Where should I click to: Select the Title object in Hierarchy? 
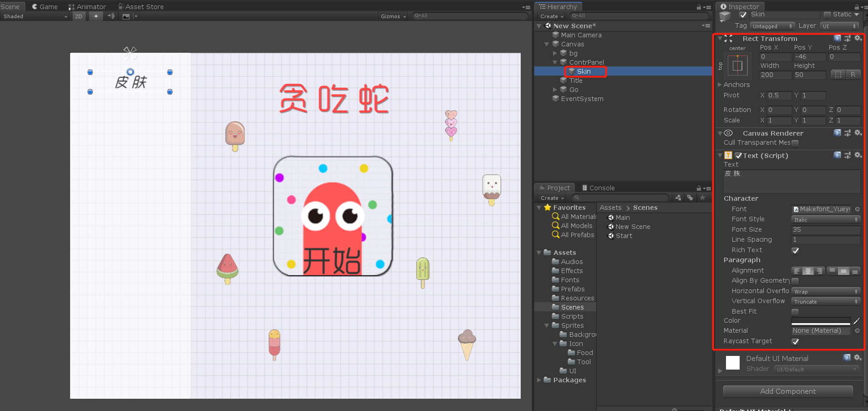point(575,81)
